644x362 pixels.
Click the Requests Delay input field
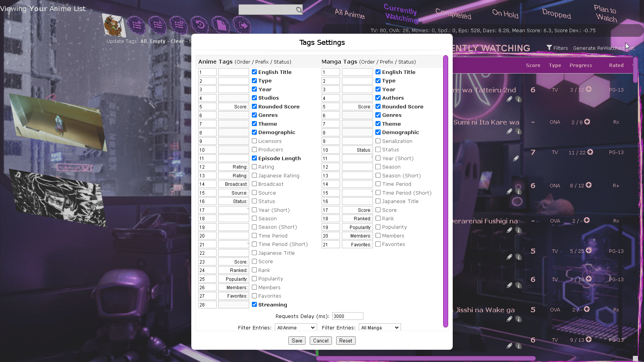pos(348,316)
